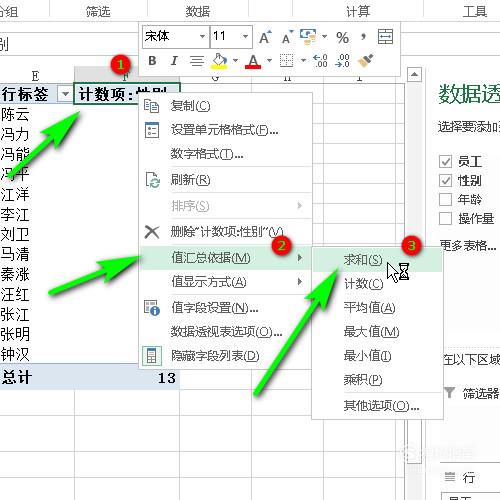500x500 pixels.
Task: Decrease decimal places icon
Action: 342,61
